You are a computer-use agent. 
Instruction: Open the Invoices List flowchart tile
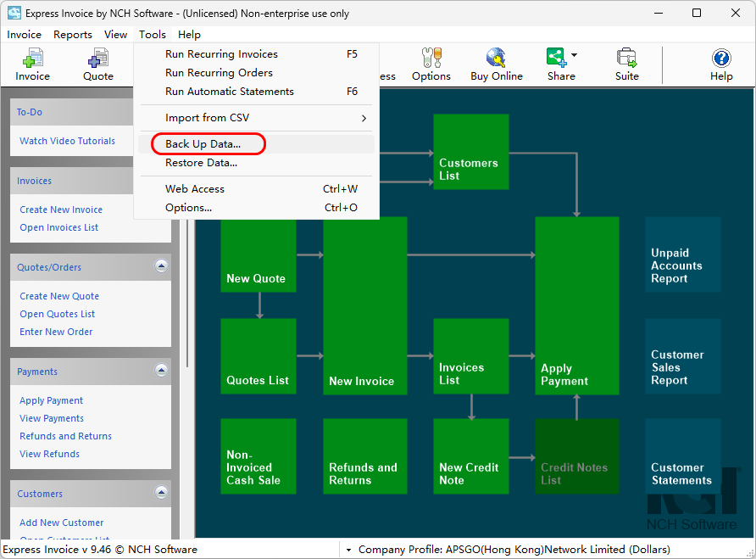click(471, 356)
